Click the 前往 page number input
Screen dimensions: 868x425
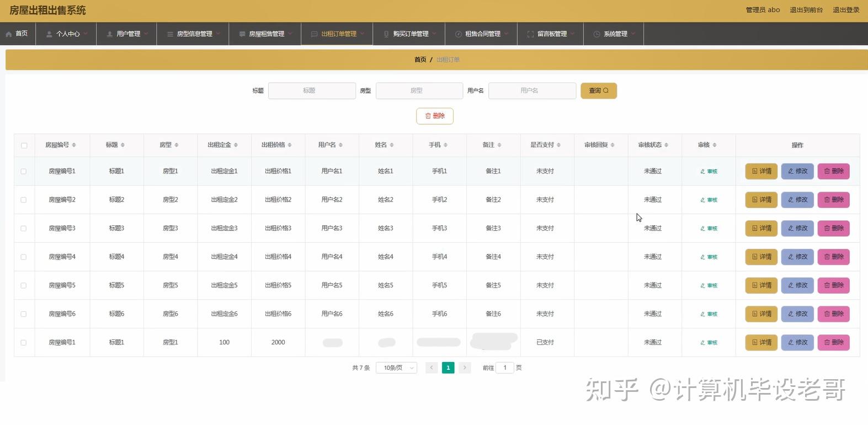point(505,368)
